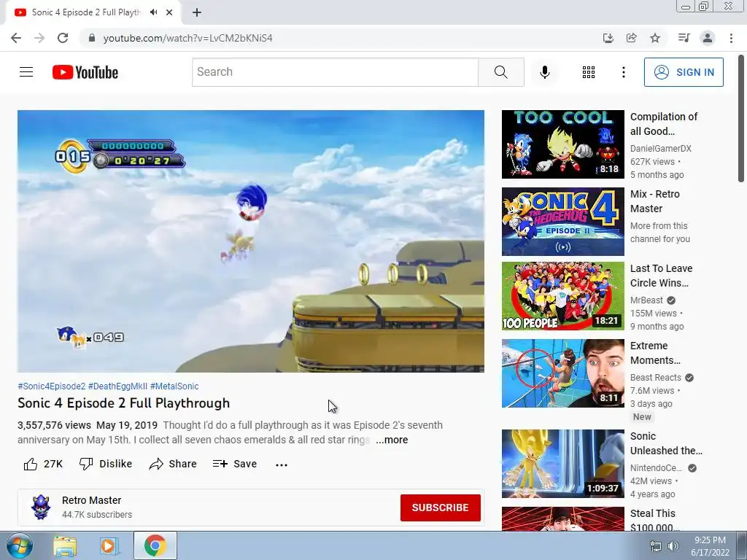Click the page vertical scrollbar
747x560 pixels.
[741, 118]
